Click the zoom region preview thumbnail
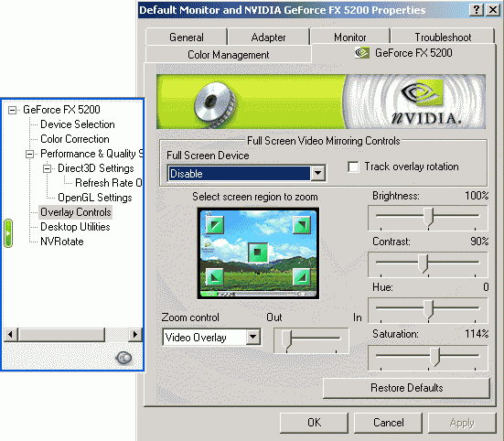504x441 pixels. click(258, 253)
